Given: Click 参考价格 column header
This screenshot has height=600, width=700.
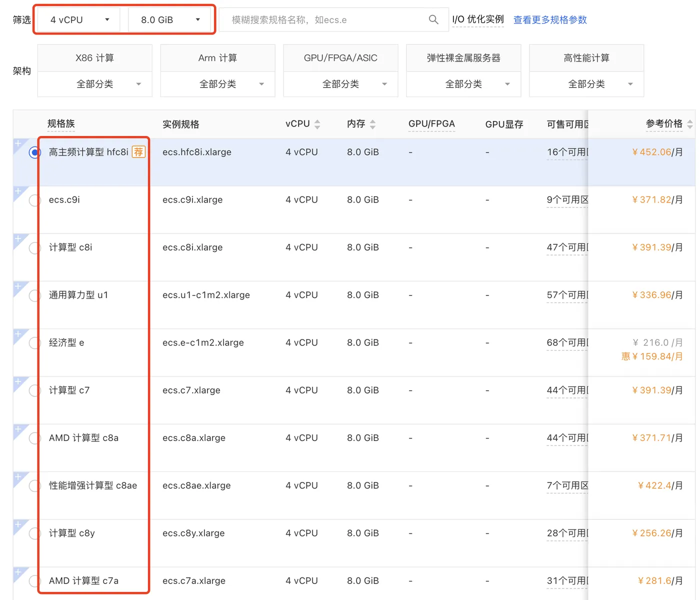Looking at the screenshot, I should 664,124.
